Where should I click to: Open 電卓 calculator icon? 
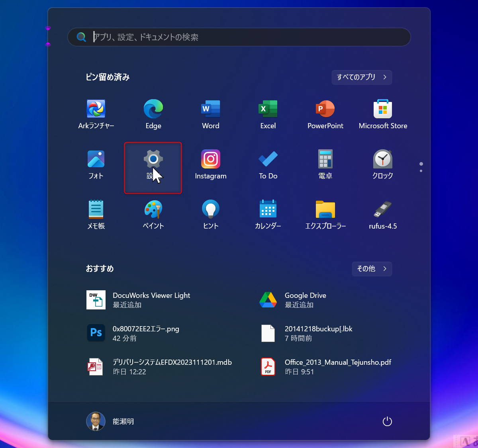point(325,159)
